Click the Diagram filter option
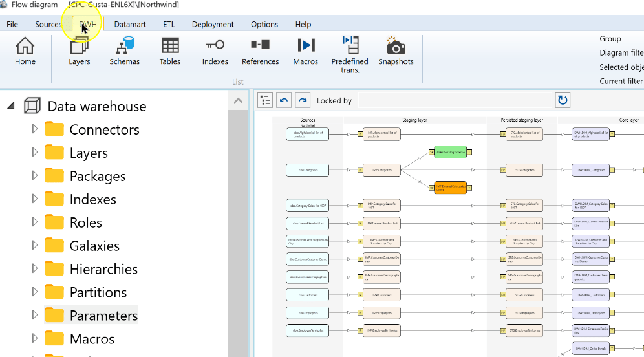The width and height of the screenshot is (644, 357). tap(621, 52)
